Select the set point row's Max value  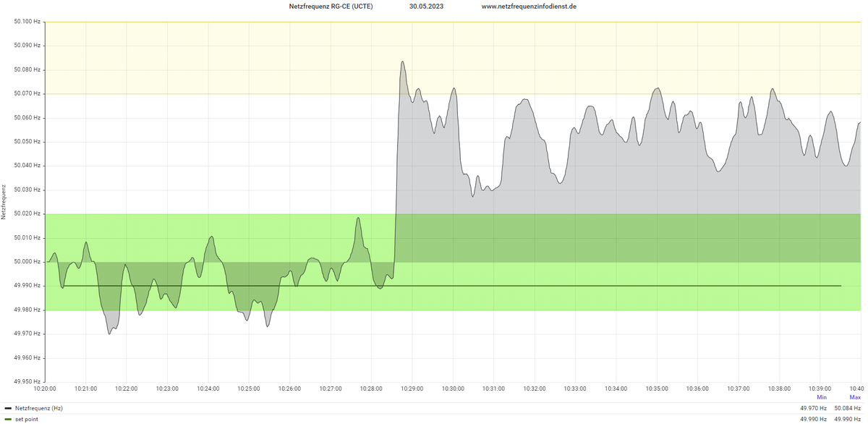847,419
